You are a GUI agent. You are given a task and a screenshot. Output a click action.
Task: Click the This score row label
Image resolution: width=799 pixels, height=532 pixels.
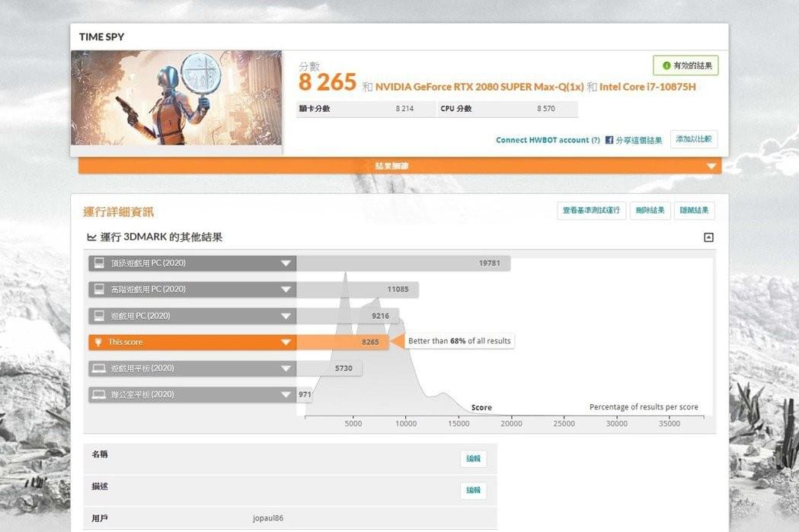point(126,342)
